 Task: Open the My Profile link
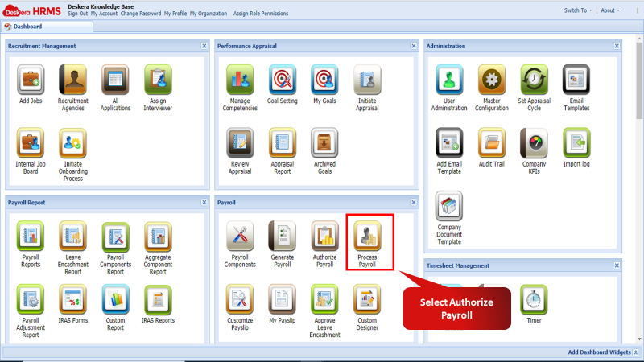tap(175, 14)
